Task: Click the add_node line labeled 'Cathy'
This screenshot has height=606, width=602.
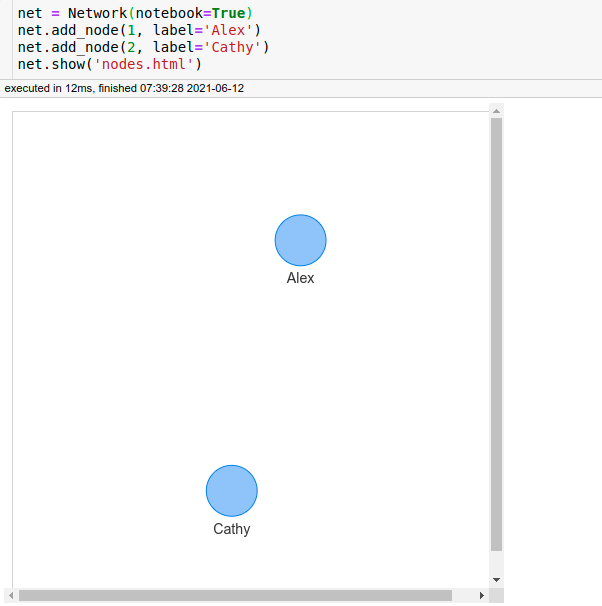Action: [143, 47]
